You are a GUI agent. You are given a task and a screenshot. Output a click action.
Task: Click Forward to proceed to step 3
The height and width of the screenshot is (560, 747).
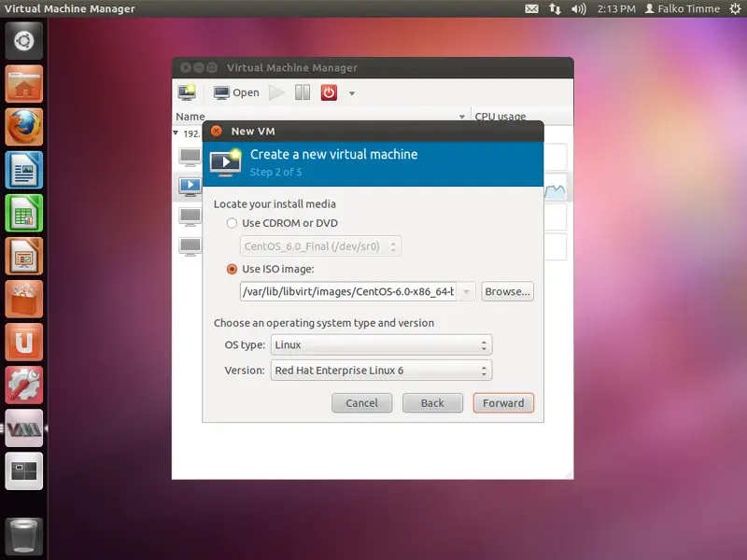[x=503, y=403]
